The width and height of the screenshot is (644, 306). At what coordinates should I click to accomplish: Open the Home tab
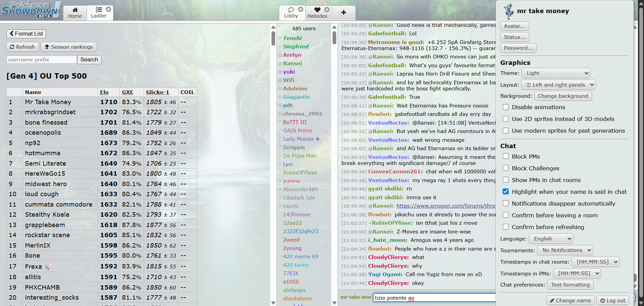[x=75, y=13]
